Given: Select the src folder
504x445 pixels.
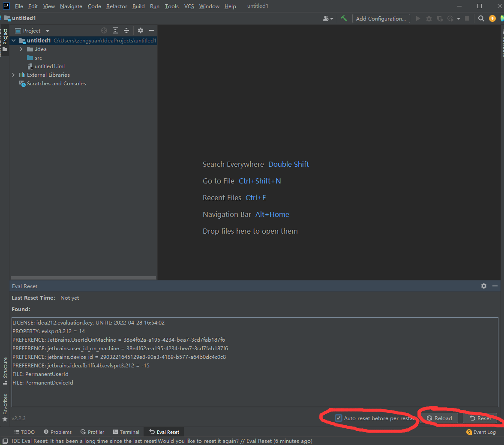Looking at the screenshot, I should coord(38,58).
